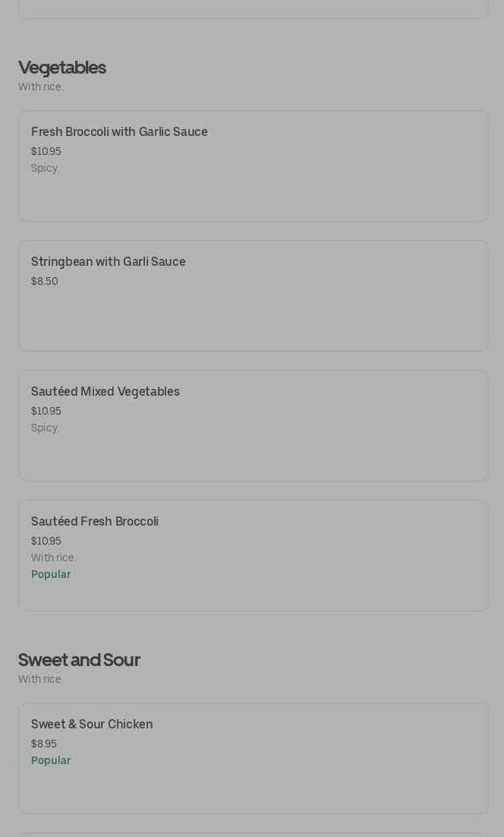Click the Vegetables section heading
The width and height of the screenshot is (504, 837).
pos(62,68)
